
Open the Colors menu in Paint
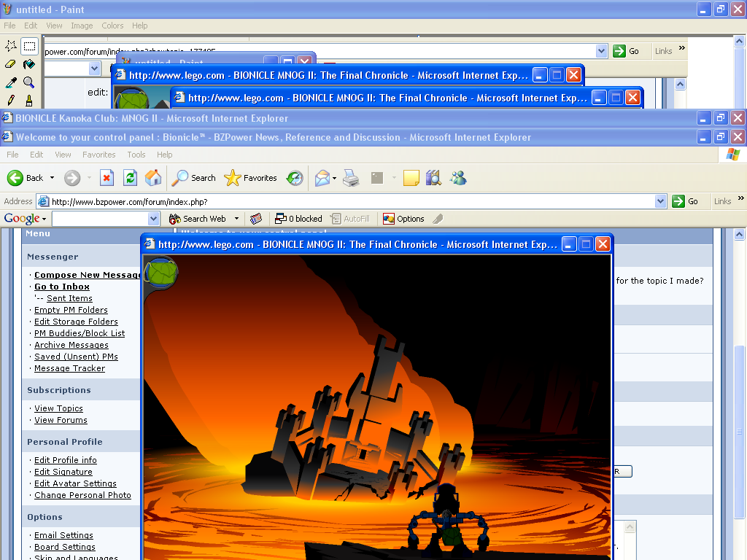click(x=112, y=26)
